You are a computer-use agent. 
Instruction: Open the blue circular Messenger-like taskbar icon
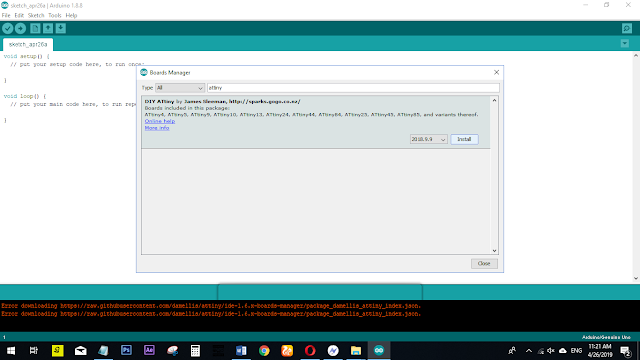click(x=333, y=351)
